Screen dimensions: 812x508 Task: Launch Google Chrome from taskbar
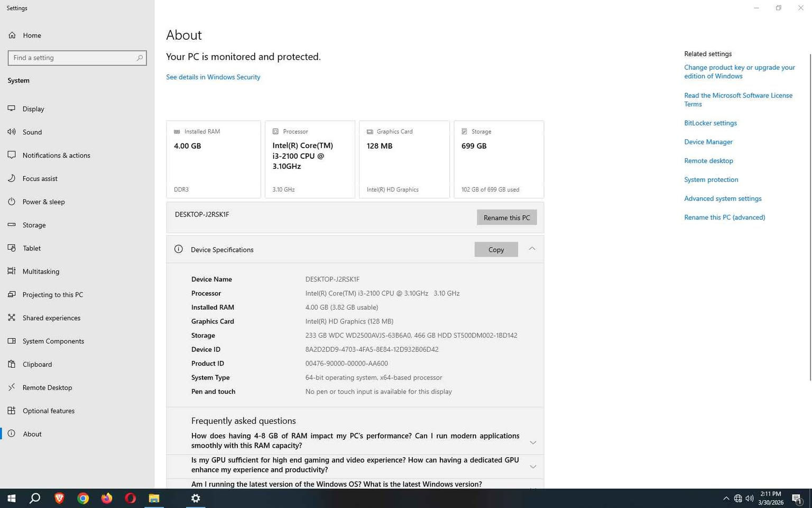pos(83,498)
